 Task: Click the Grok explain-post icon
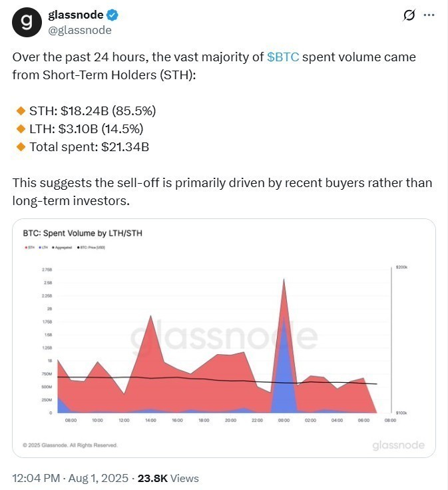409,16
